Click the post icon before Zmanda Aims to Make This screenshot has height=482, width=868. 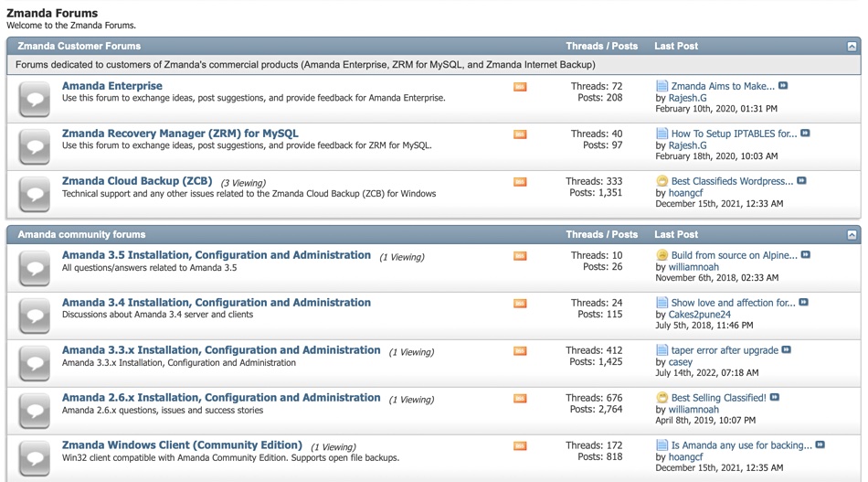662,86
